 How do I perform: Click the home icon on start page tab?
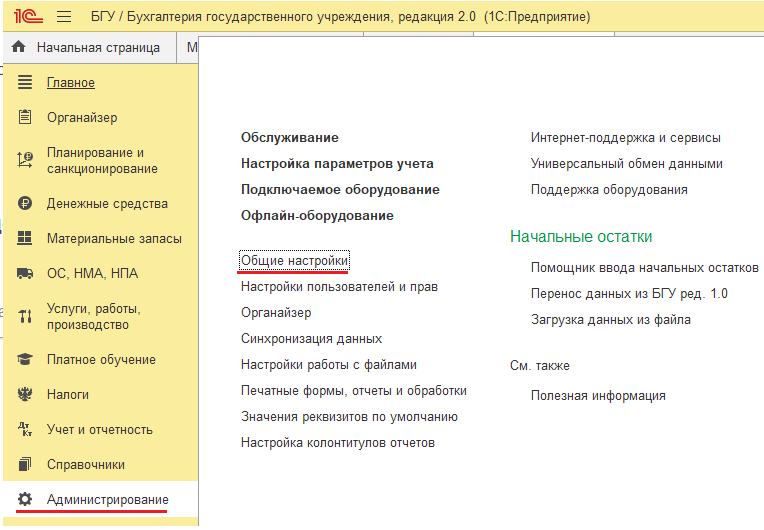click(x=19, y=47)
